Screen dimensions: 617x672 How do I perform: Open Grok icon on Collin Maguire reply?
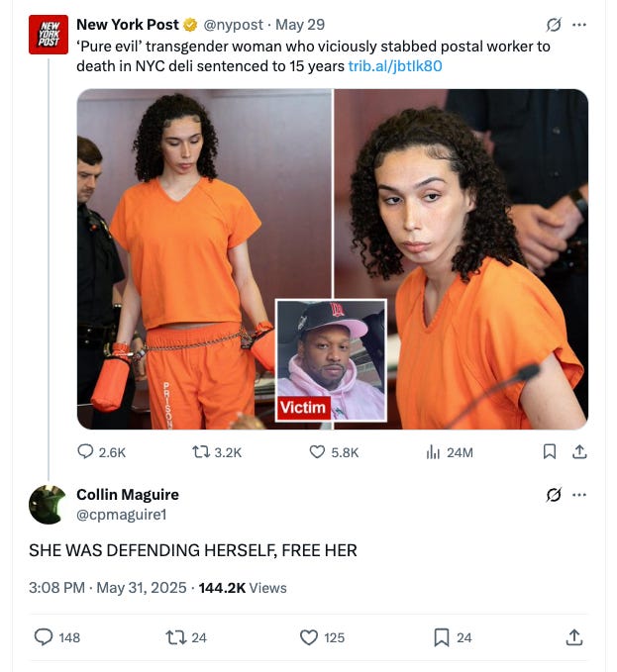[554, 495]
